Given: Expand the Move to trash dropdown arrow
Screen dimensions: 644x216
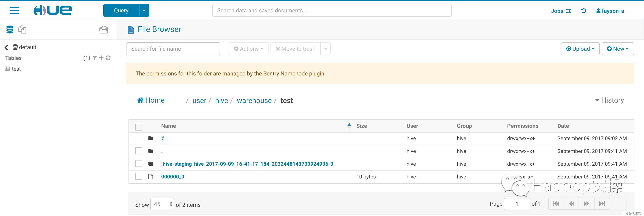Looking at the screenshot, I should 326,49.
